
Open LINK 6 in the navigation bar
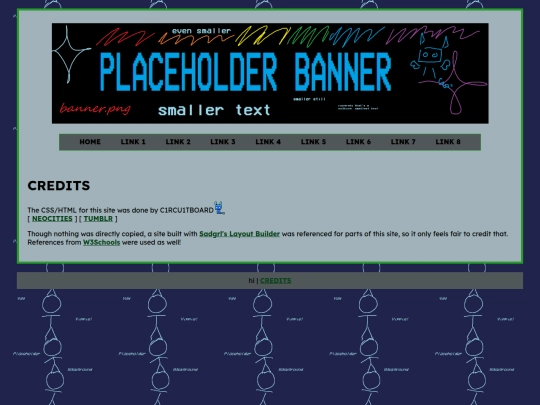[x=358, y=142]
